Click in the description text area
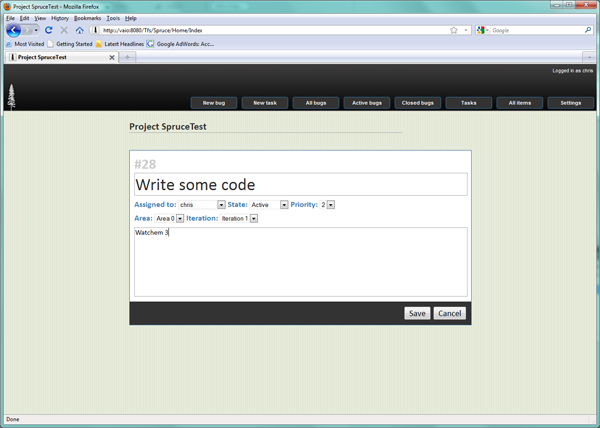Viewport: 600px width, 428px height. (301, 262)
